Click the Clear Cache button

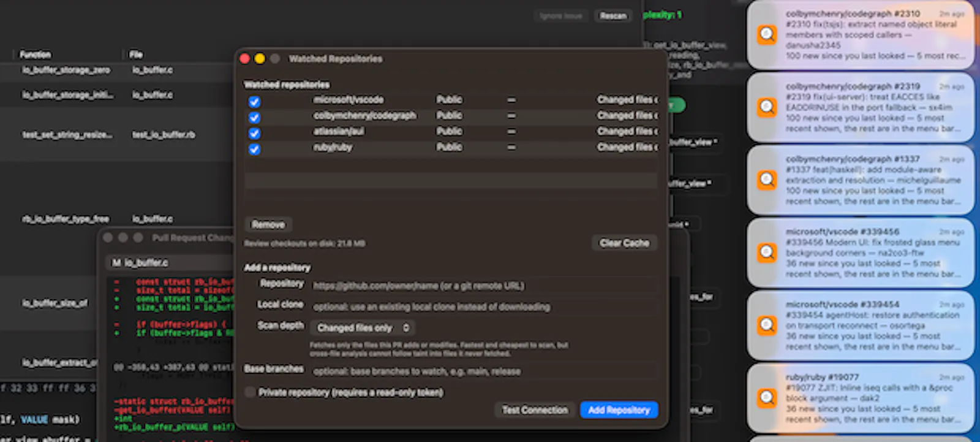tap(624, 243)
